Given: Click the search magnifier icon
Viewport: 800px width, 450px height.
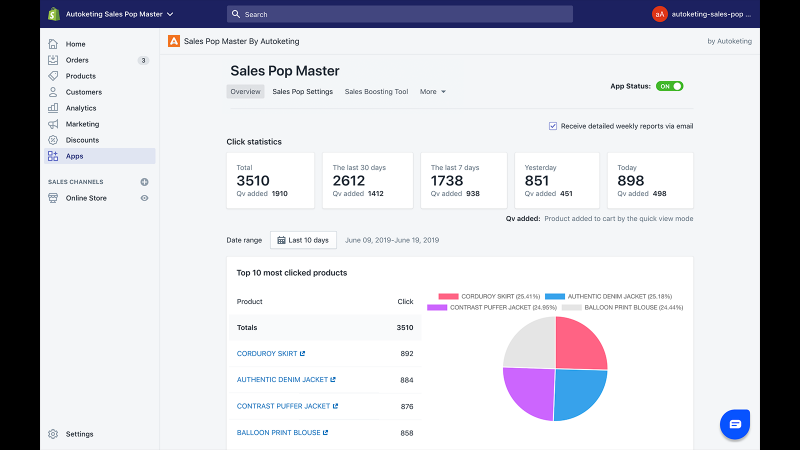Looking at the screenshot, I should tap(236, 14).
